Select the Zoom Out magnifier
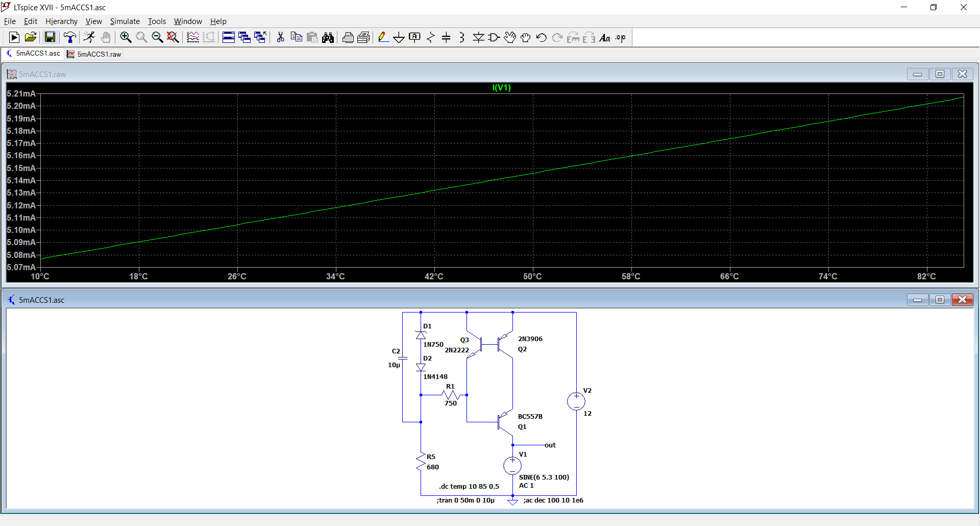This screenshot has width=980, height=526. (x=157, y=37)
